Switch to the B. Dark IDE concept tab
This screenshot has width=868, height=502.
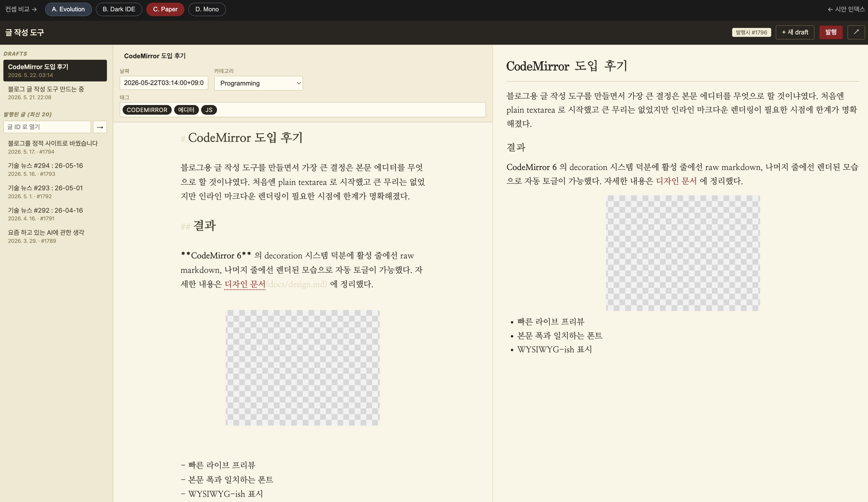tap(119, 9)
